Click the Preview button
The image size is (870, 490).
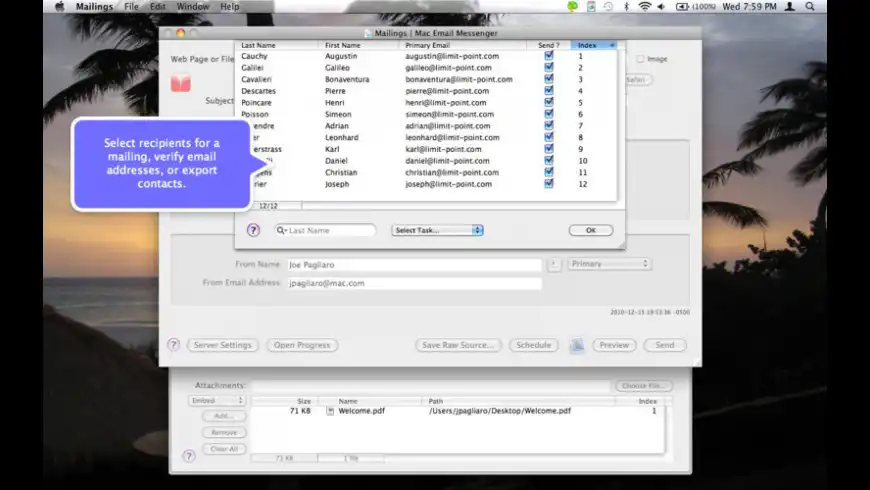click(x=614, y=345)
